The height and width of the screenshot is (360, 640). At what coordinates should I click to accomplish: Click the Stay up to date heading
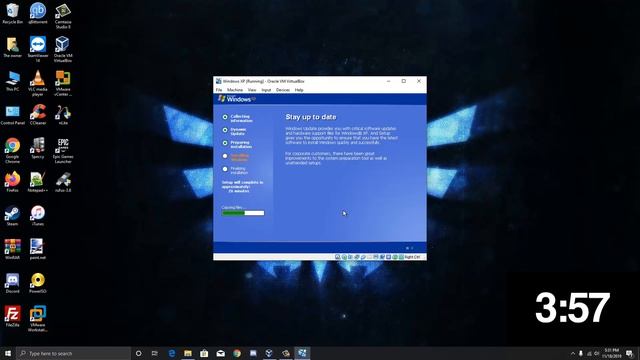311,117
